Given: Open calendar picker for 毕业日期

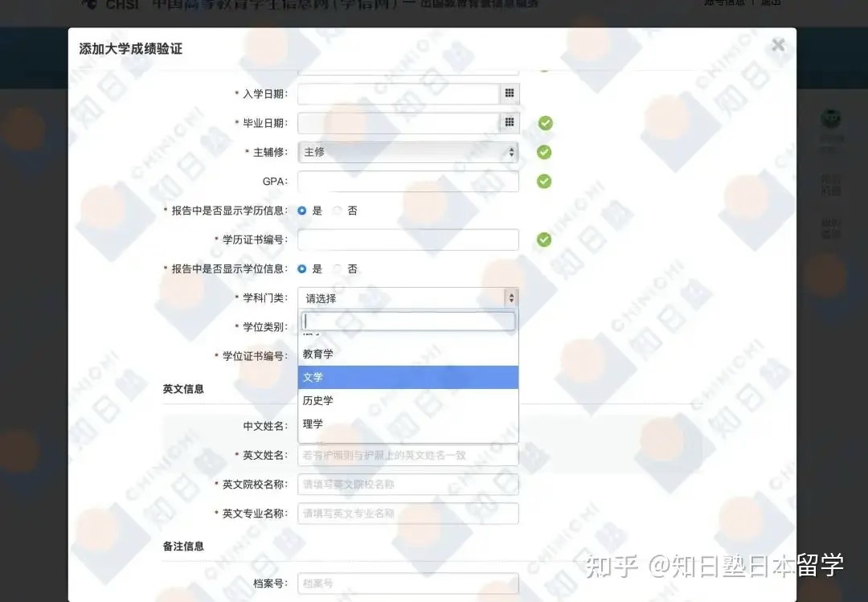Looking at the screenshot, I should click(x=509, y=123).
